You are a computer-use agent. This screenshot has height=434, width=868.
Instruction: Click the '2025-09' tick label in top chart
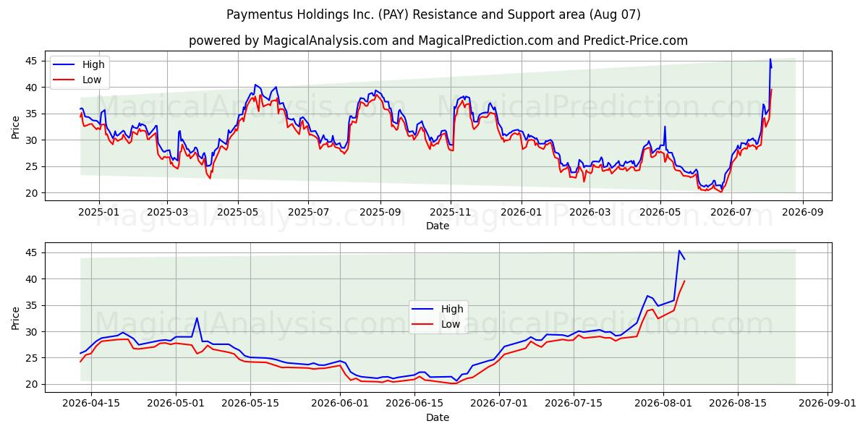(x=380, y=212)
